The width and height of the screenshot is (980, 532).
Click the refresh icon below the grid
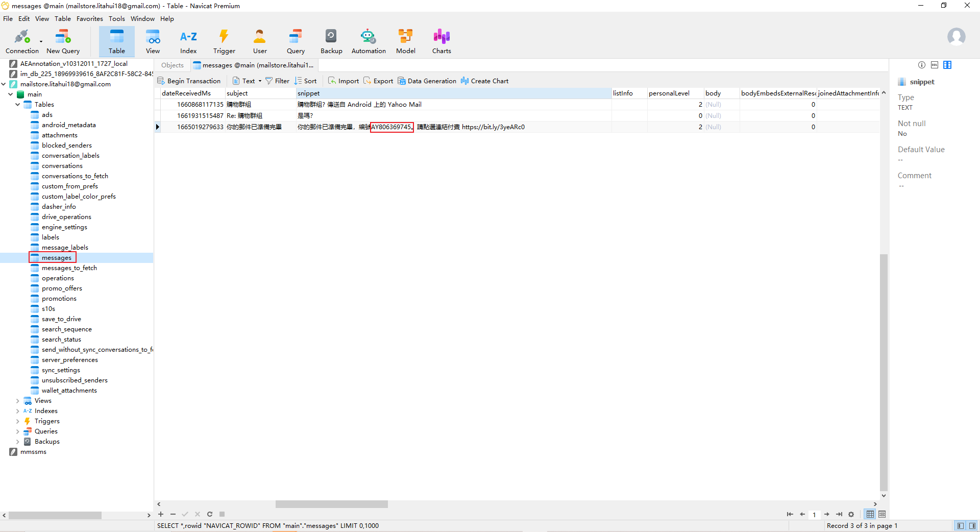pyautogui.click(x=210, y=514)
